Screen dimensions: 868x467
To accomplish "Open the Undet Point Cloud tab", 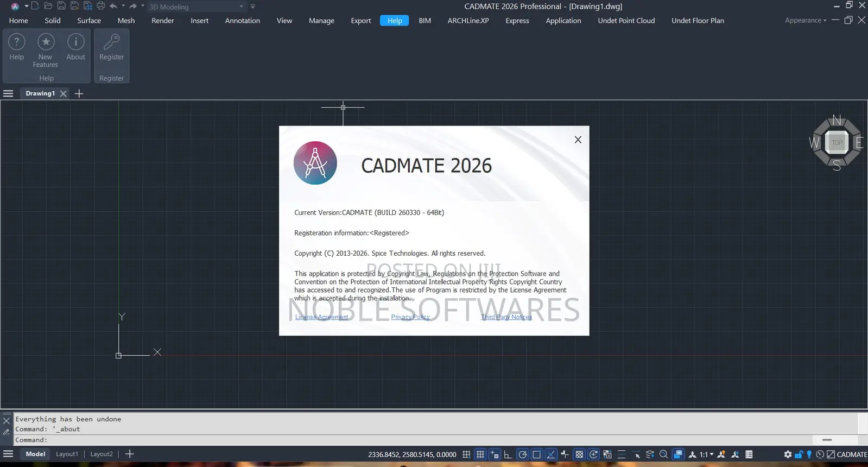I will pyautogui.click(x=626, y=21).
